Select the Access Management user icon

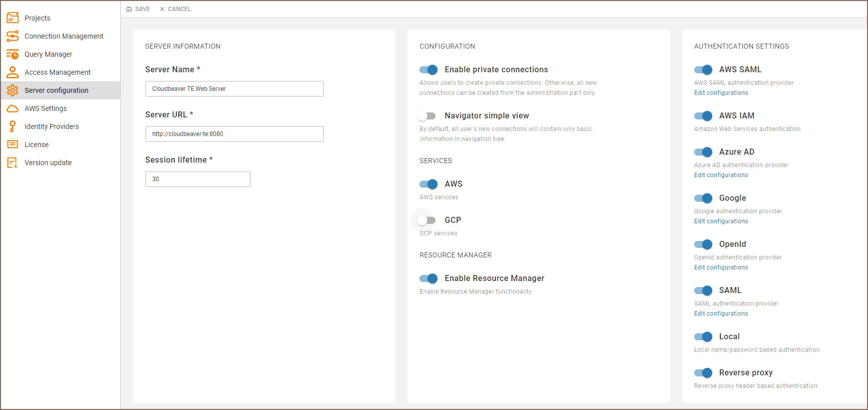coord(13,72)
